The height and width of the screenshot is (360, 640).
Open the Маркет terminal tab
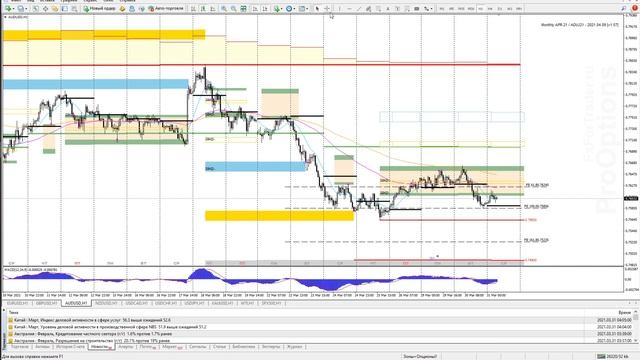[x=171, y=347]
